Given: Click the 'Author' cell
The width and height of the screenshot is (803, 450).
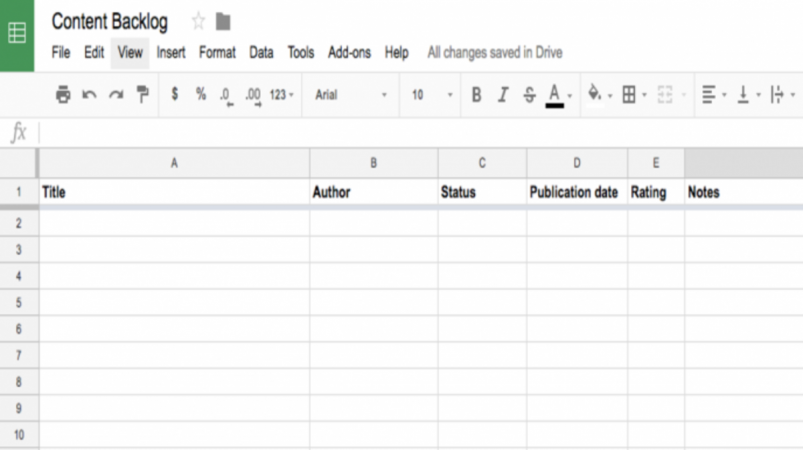Looking at the screenshot, I should point(373,192).
